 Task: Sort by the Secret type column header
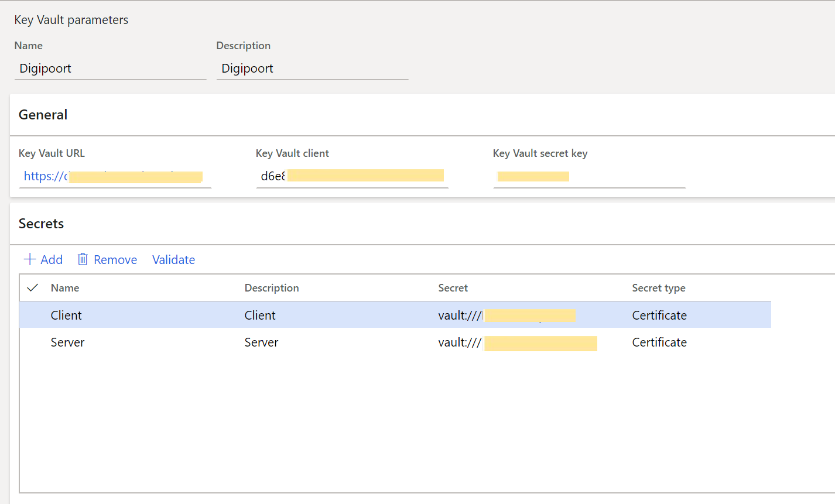[658, 288]
